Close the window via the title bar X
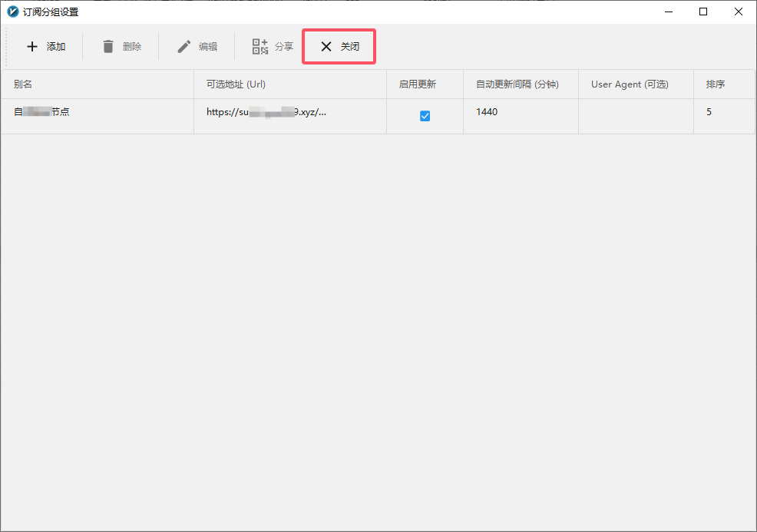The width and height of the screenshot is (757, 532). 738,12
